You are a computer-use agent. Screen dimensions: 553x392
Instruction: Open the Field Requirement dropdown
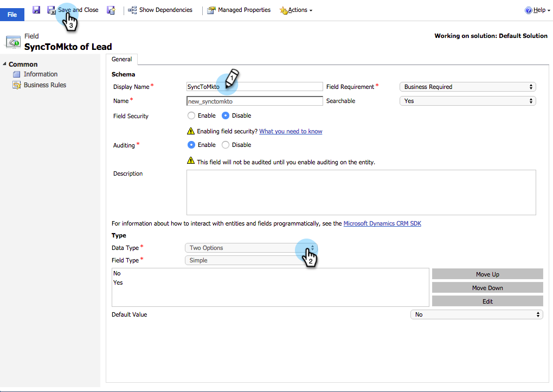click(x=467, y=87)
